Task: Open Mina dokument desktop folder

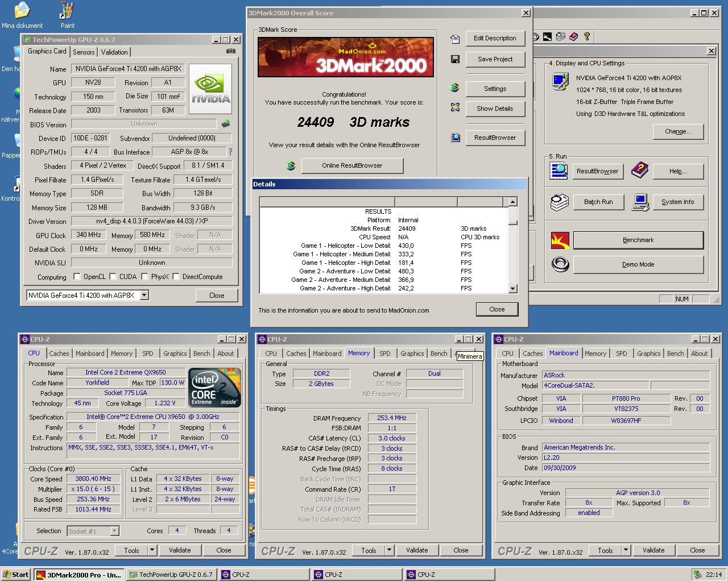Action: point(22,15)
